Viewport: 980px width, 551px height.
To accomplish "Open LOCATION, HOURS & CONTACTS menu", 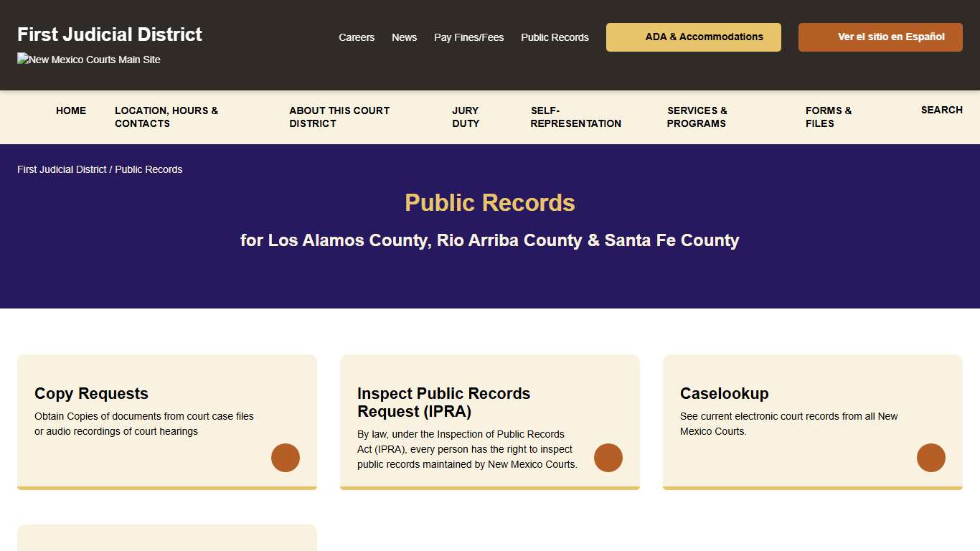I will 166,117.
